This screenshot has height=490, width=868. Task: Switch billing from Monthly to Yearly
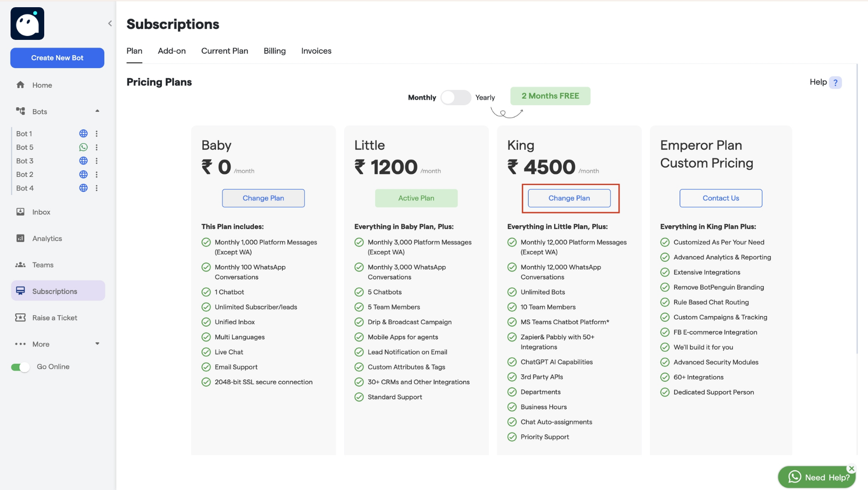(x=456, y=97)
